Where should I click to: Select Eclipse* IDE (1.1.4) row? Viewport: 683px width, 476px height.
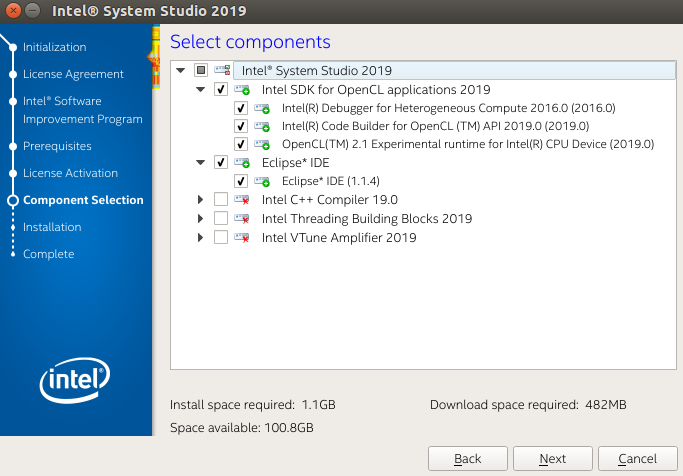coord(331,181)
